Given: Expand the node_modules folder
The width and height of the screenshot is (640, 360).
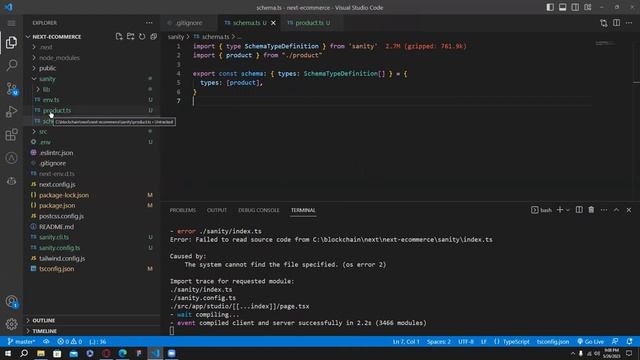Looking at the screenshot, I should (59, 58).
